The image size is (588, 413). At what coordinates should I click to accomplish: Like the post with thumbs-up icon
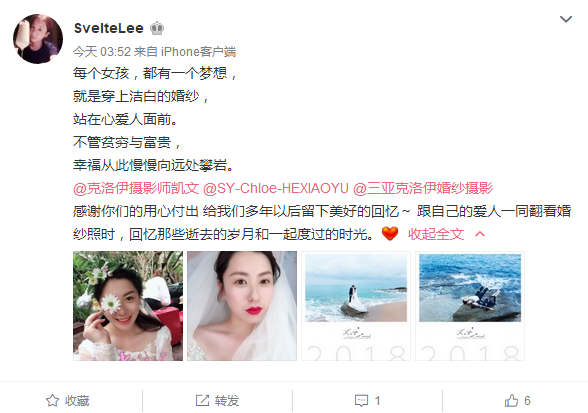(x=511, y=400)
